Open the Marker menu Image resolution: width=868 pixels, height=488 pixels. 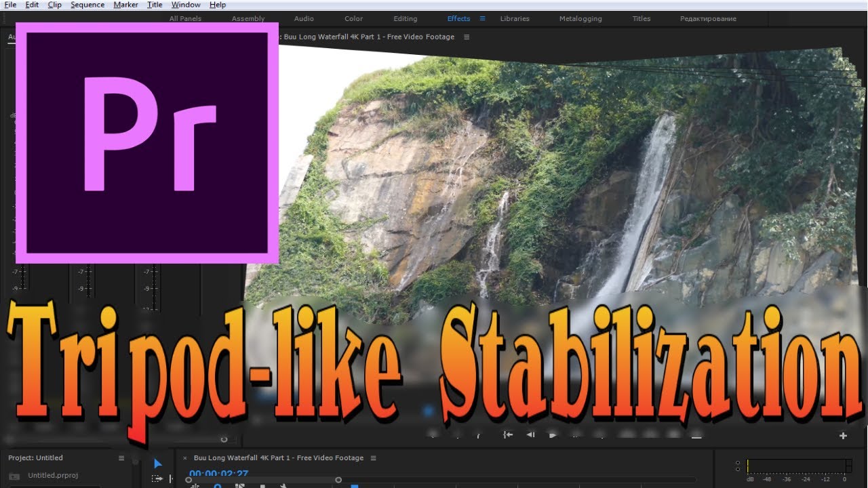tap(125, 5)
